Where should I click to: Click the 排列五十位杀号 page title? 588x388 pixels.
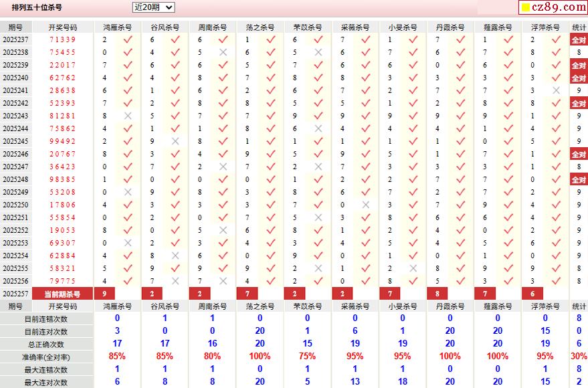pos(37,7)
